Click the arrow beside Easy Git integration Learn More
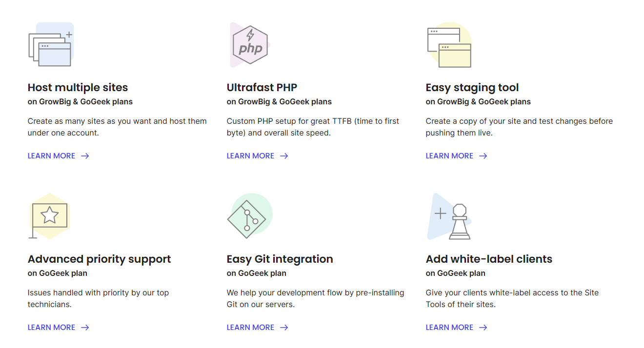The image size is (644, 348). (284, 328)
